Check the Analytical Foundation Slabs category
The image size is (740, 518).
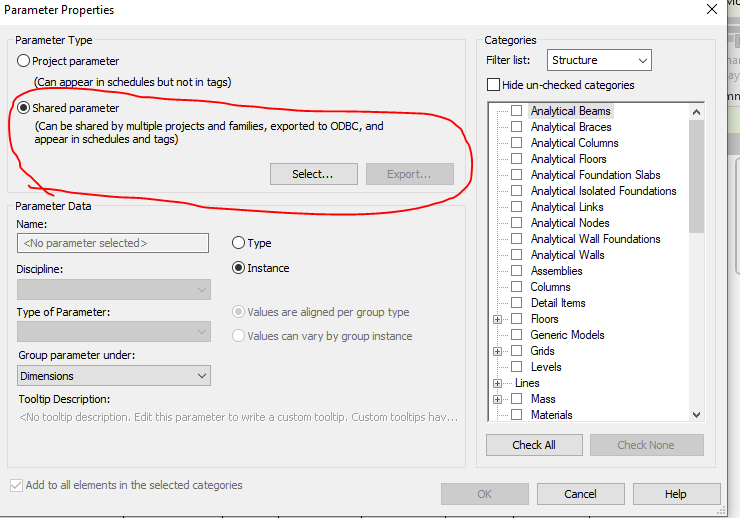tap(517, 175)
